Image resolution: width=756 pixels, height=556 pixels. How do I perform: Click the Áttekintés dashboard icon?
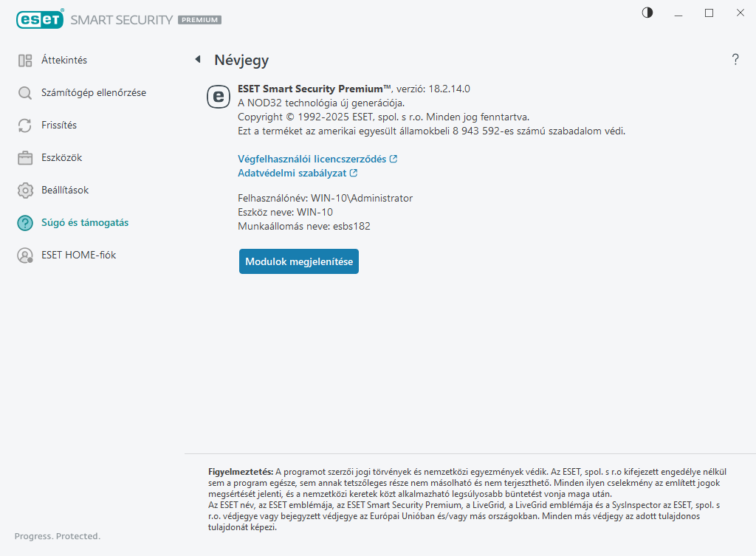click(25, 61)
